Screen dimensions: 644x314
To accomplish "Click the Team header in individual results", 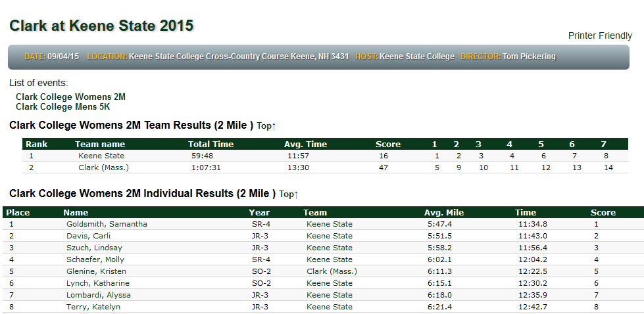I will click(x=315, y=213).
